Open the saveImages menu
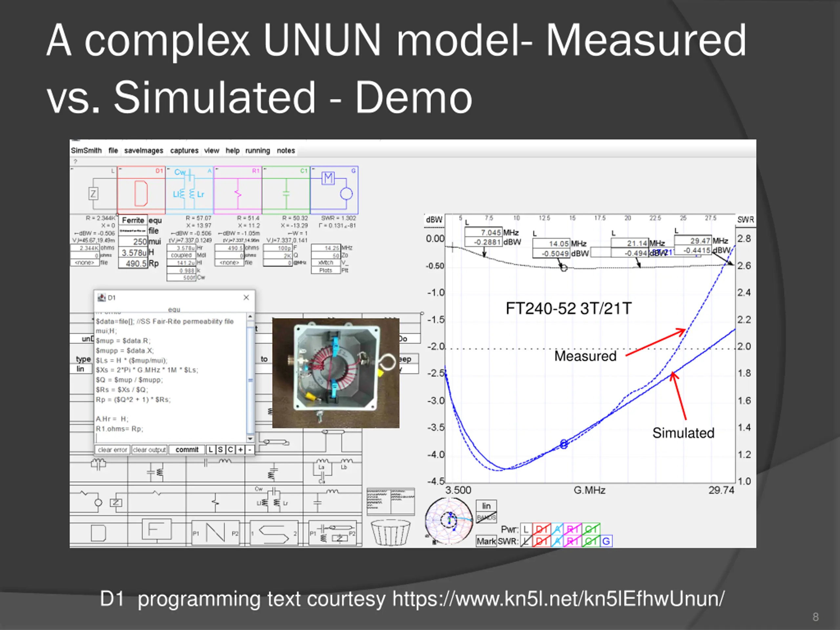This screenshot has height=630, width=840. 143,150
